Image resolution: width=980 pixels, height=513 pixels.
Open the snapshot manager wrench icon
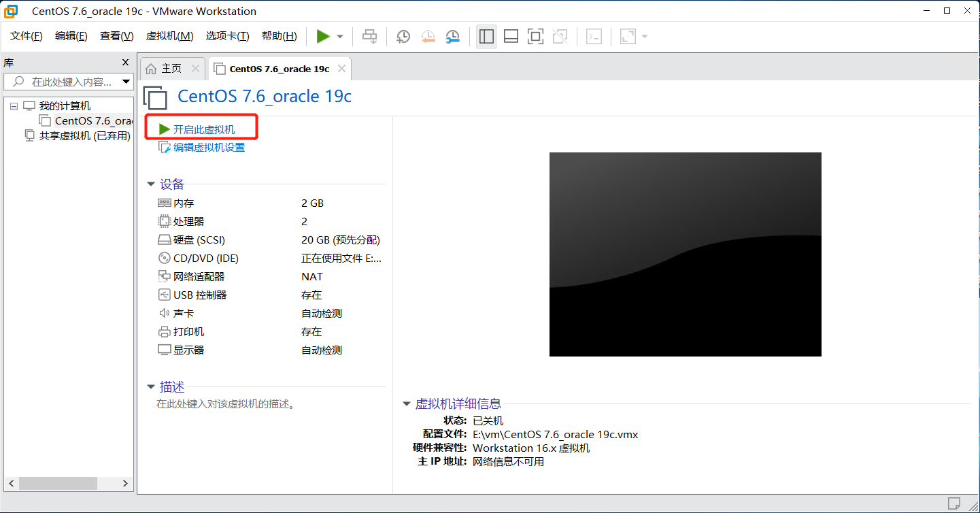(x=452, y=37)
